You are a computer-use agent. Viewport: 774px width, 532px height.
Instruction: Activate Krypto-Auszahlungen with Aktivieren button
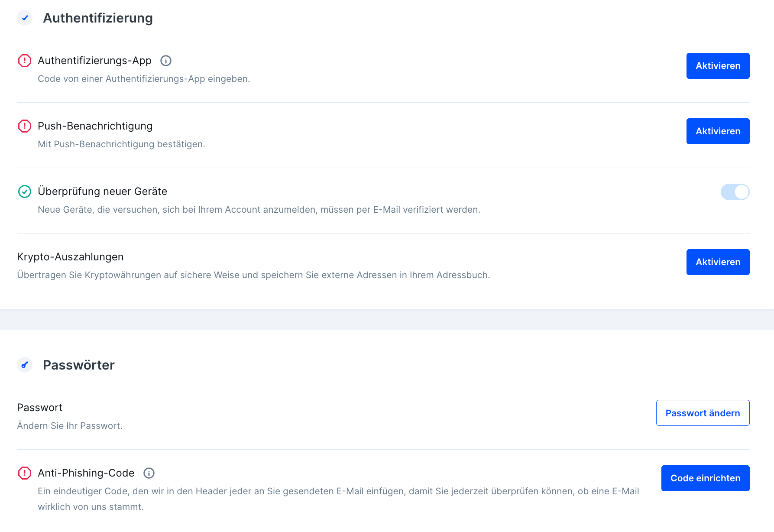pyautogui.click(x=718, y=262)
